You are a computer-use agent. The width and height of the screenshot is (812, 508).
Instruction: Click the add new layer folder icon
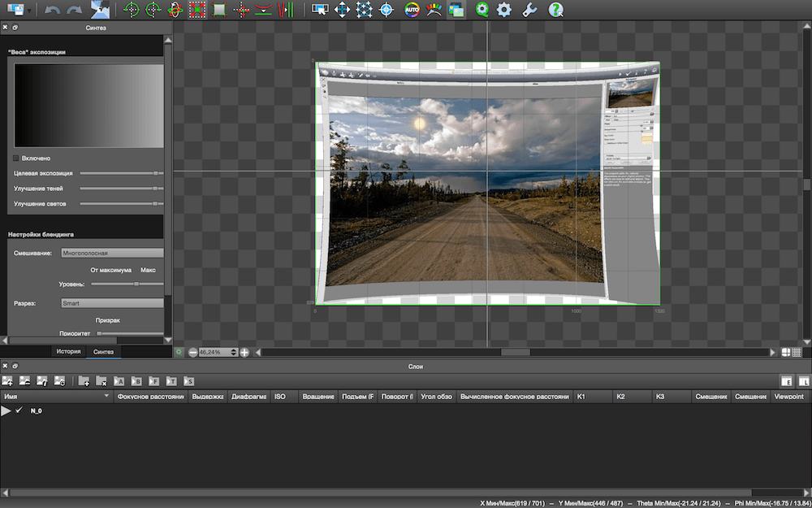(x=84, y=381)
